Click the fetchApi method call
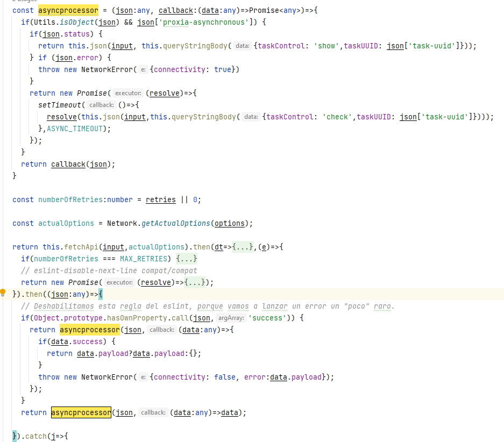 [x=81, y=247]
